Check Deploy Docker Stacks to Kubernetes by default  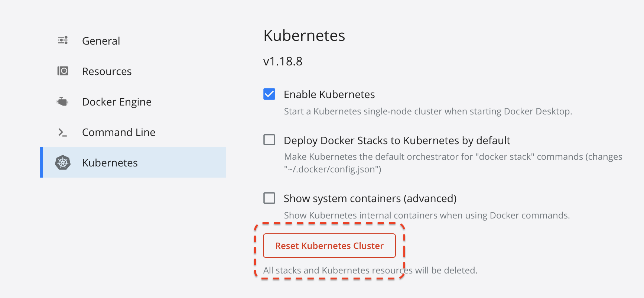tap(269, 140)
